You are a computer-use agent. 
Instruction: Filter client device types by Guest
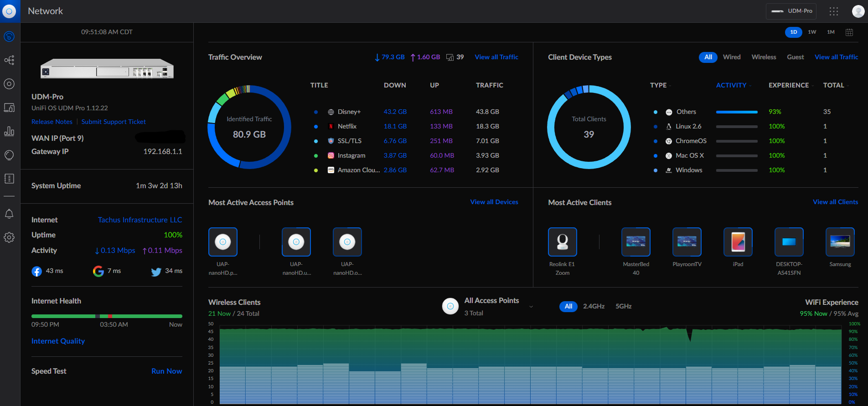pos(795,57)
